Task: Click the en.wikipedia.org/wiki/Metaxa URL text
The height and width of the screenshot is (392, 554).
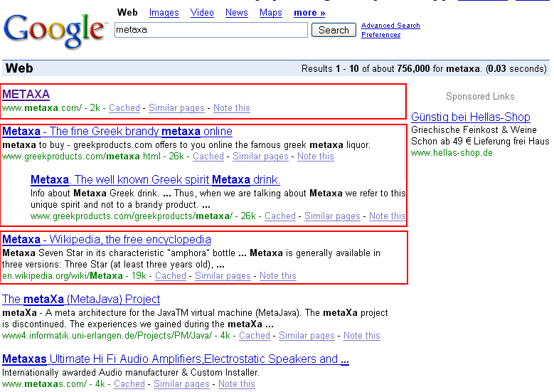Action: [63, 276]
